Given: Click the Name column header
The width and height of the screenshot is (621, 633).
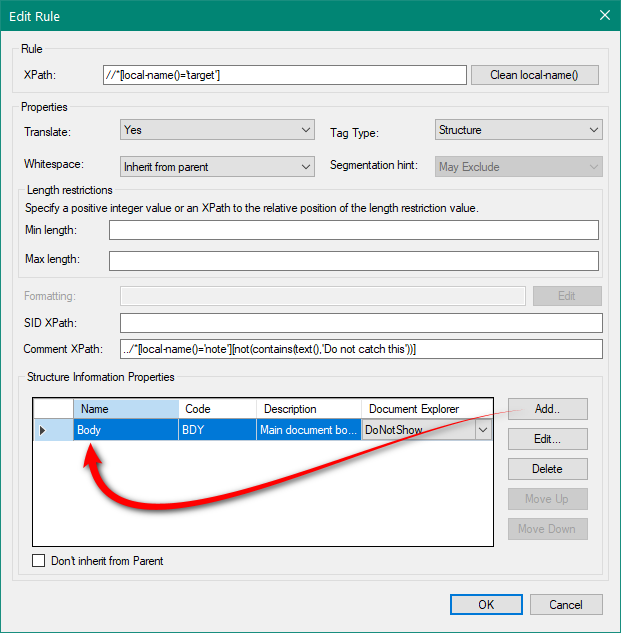Looking at the screenshot, I should coord(126,409).
